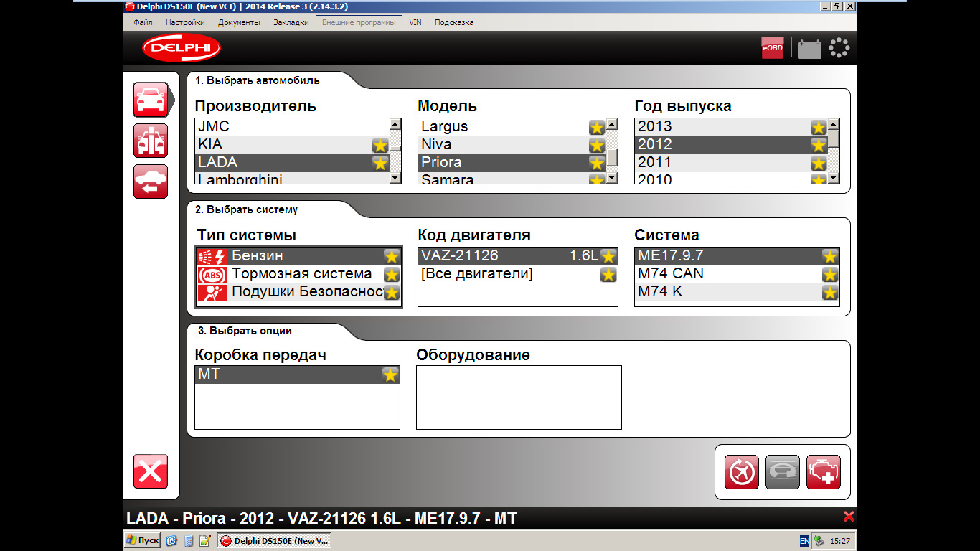Open the Документы menu
Image resolution: width=980 pixels, height=551 pixels.
coord(239,22)
